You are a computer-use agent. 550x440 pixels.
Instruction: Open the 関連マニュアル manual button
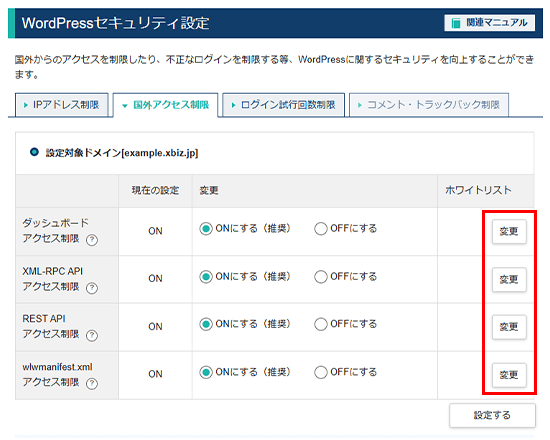[489, 23]
